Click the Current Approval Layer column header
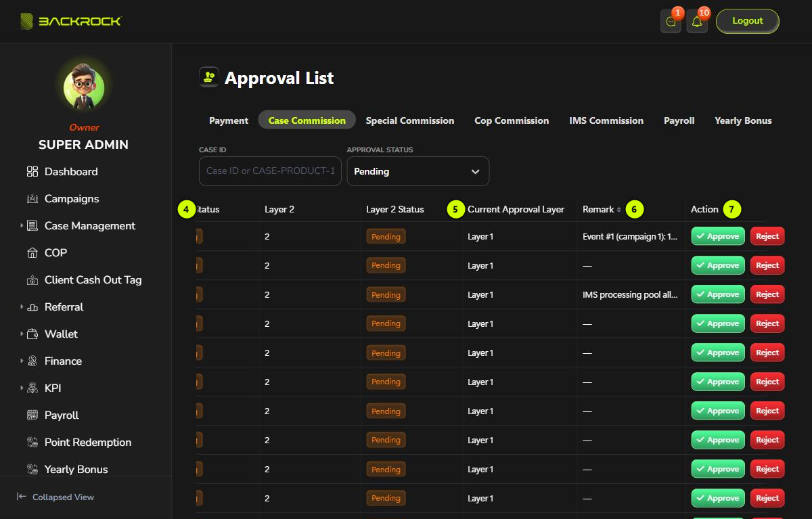 click(516, 210)
